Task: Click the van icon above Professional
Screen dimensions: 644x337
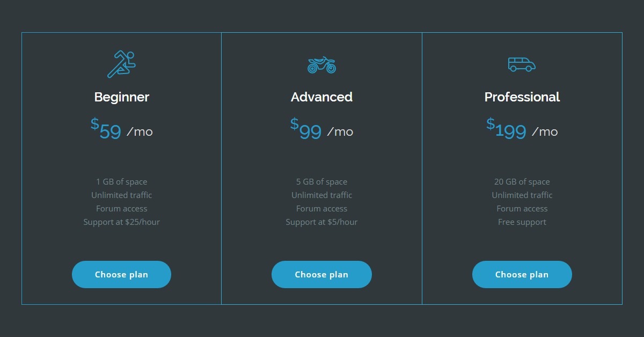Action: [x=522, y=64]
